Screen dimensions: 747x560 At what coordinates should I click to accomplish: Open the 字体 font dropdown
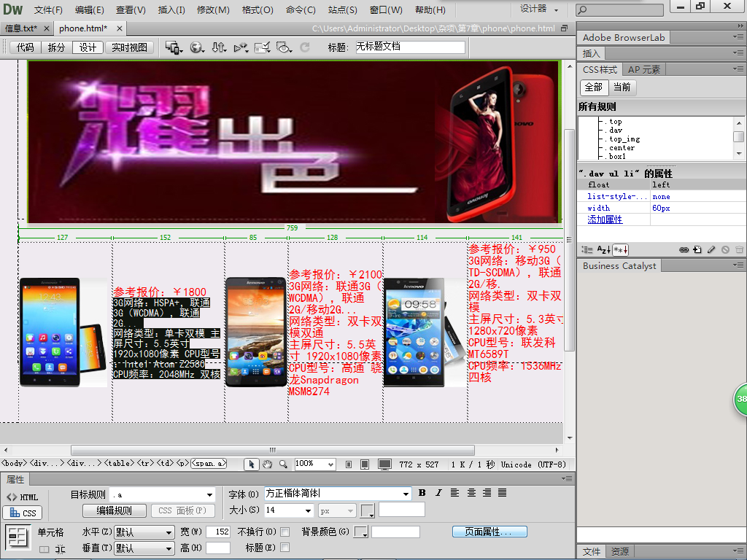406,494
